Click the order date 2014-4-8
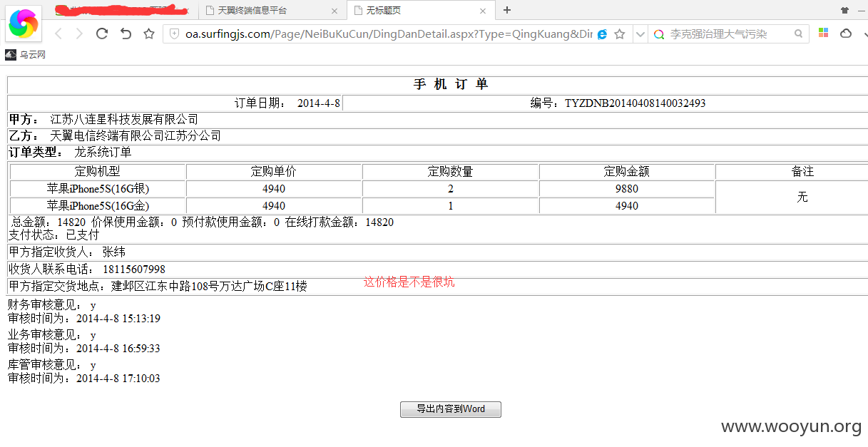868x447 pixels. pos(319,103)
